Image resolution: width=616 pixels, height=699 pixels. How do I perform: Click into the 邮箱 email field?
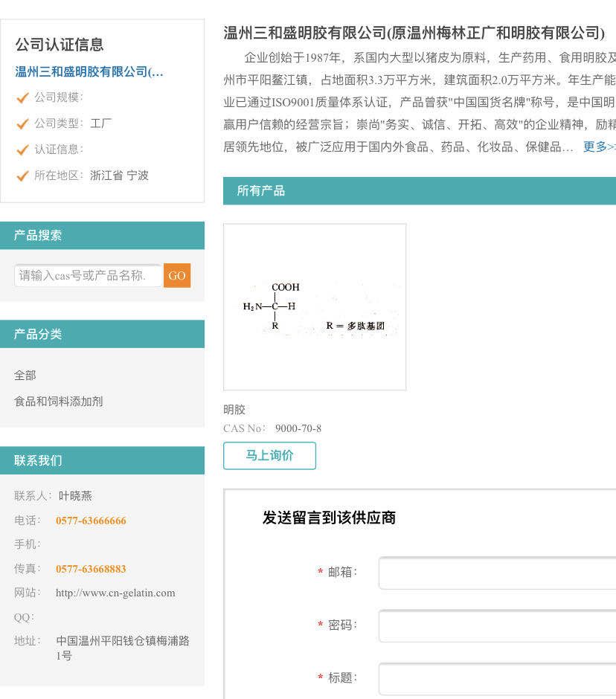point(497,573)
